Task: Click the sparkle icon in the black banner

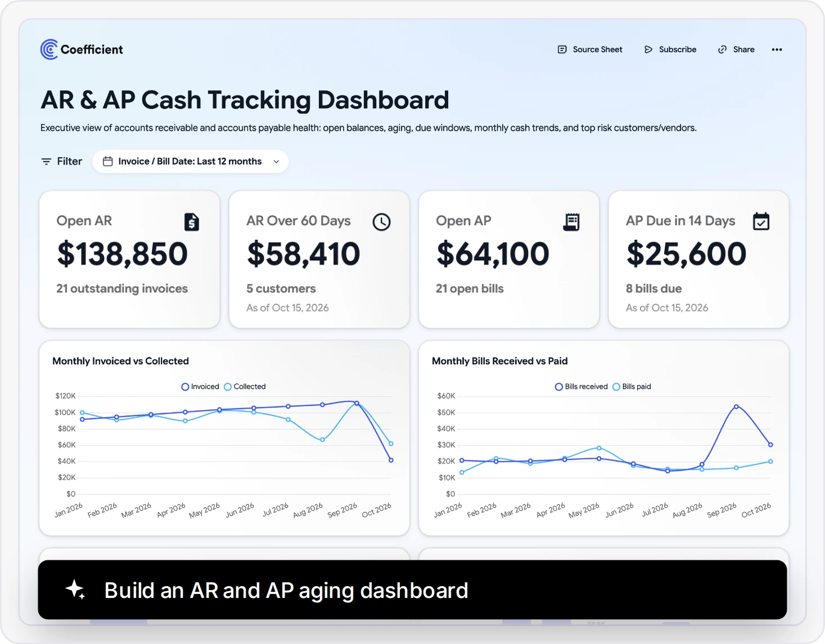Action: tap(75, 589)
